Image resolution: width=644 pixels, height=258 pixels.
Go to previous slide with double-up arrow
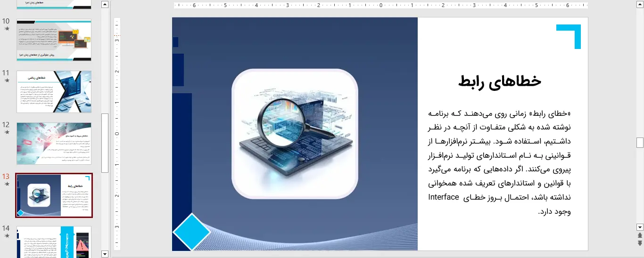click(x=640, y=235)
